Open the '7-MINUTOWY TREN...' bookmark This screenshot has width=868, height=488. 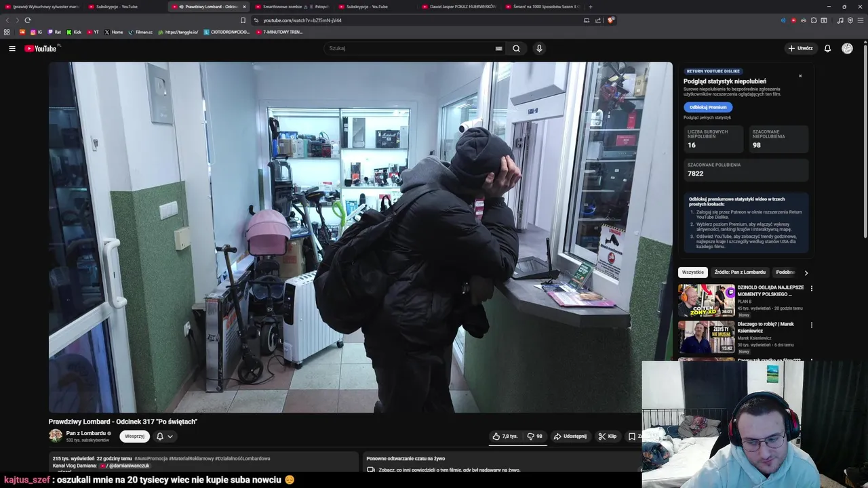pyautogui.click(x=279, y=32)
